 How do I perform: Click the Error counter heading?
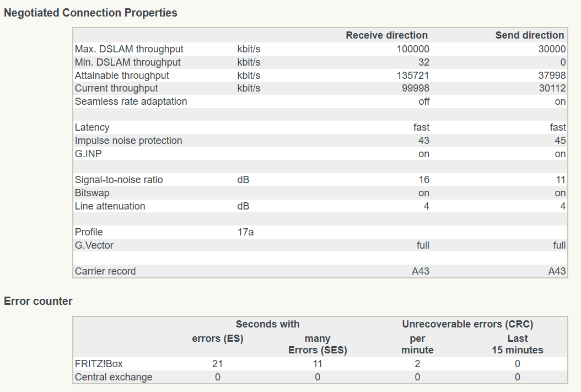(x=38, y=301)
